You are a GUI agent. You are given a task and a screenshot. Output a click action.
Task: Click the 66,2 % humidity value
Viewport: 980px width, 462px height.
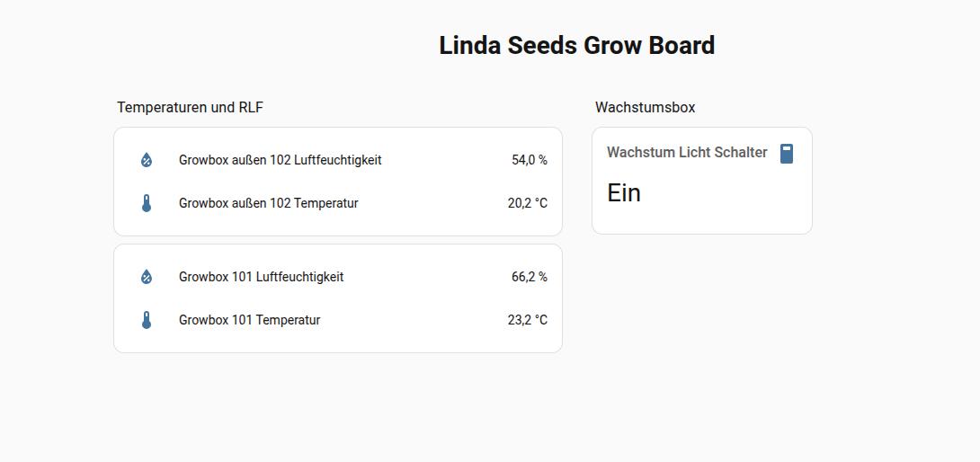[529, 277]
